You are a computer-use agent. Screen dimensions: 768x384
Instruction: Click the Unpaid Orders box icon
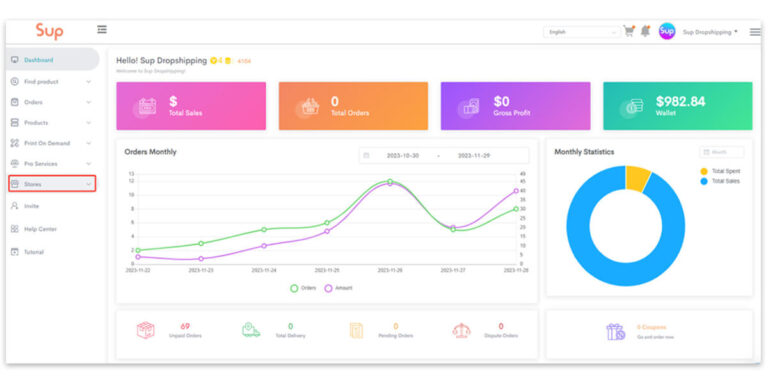[145, 330]
